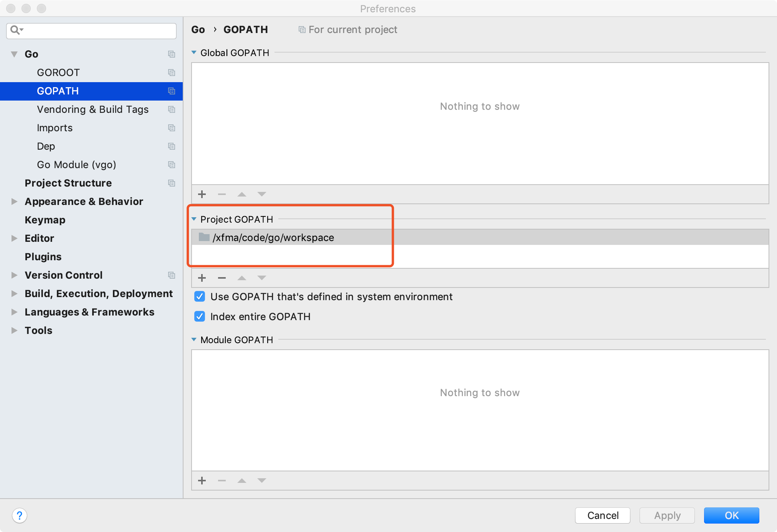Uncheck Index entire GOPATH
This screenshot has width=777, height=532.
[x=200, y=317]
